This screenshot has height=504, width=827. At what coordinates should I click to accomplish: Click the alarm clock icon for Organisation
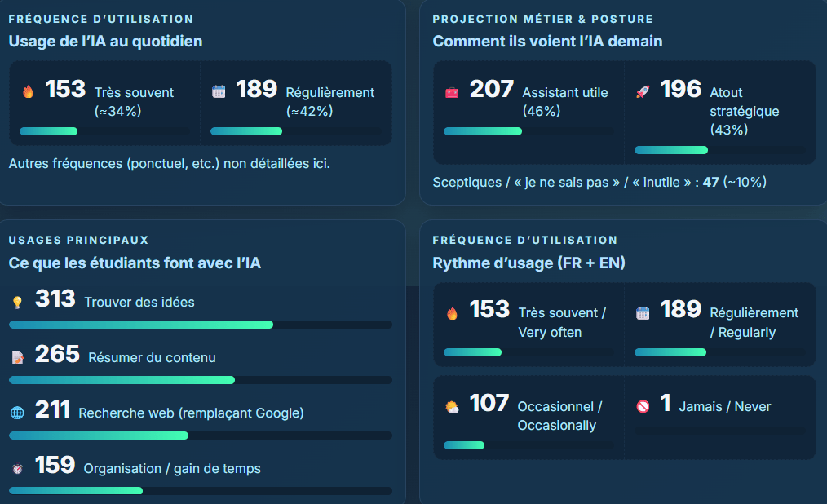pyautogui.click(x=17, y=468)
